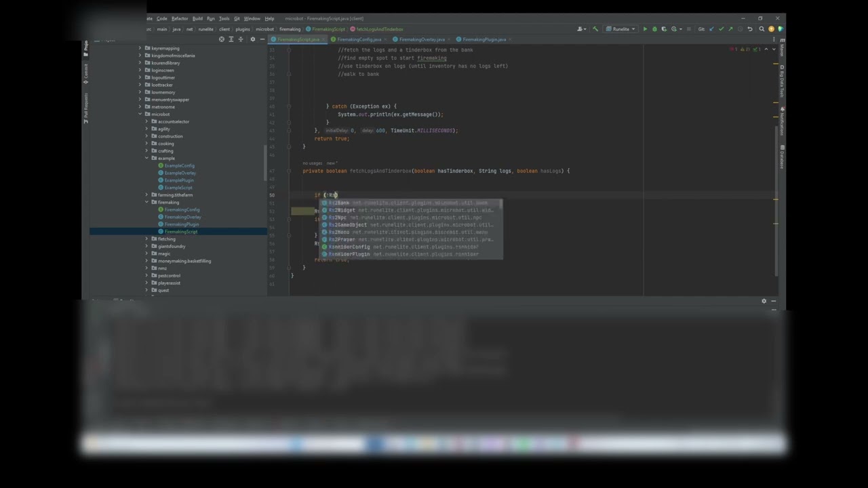Select Rs2GameObject in the autocomplete list
868x488 pixels.
pos(411,225)
